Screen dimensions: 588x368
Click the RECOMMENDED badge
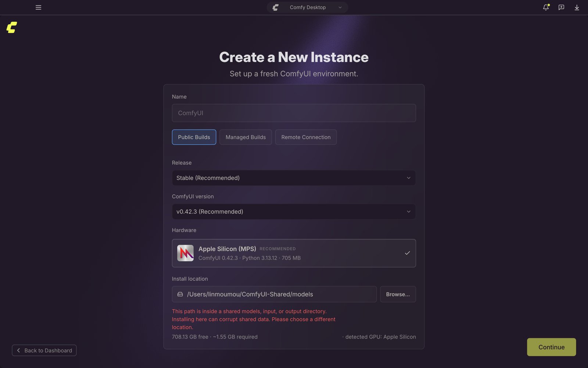(277, 249)
